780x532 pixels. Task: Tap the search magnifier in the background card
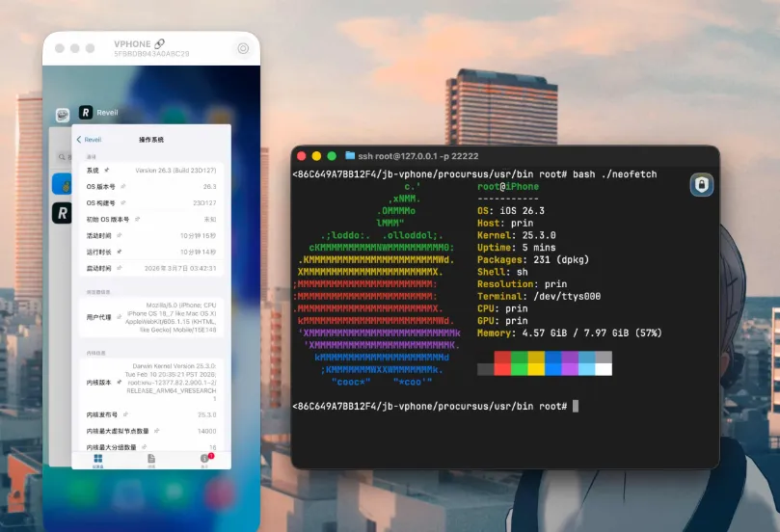62,157
